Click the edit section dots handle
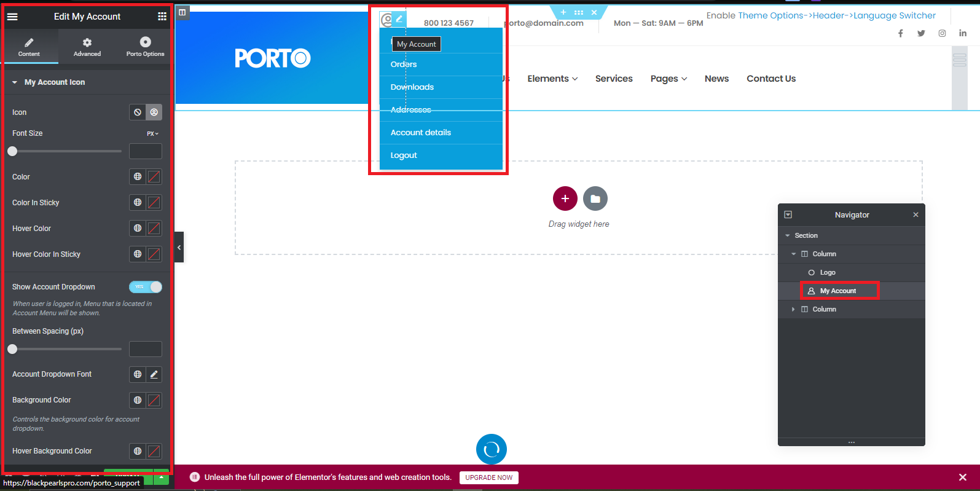The width and height of the screenshot is (980, 491). [x=579, y=12]
